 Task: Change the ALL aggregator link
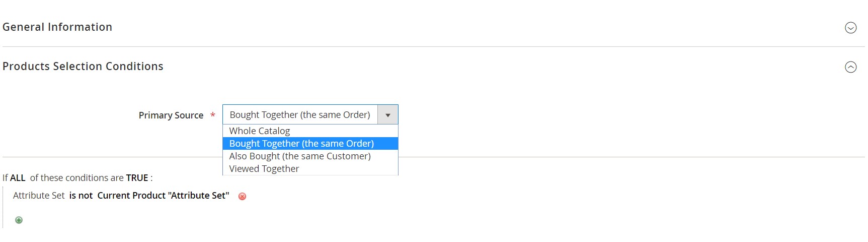click(18, 178)
